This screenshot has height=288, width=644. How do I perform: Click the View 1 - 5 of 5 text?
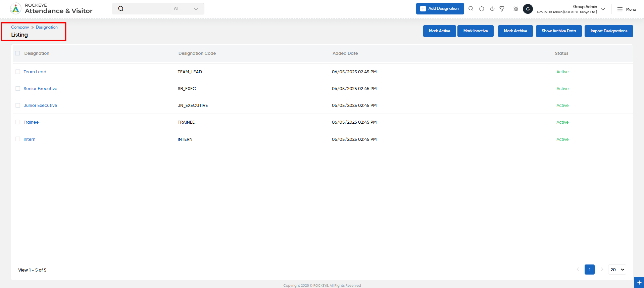point(33,270)
